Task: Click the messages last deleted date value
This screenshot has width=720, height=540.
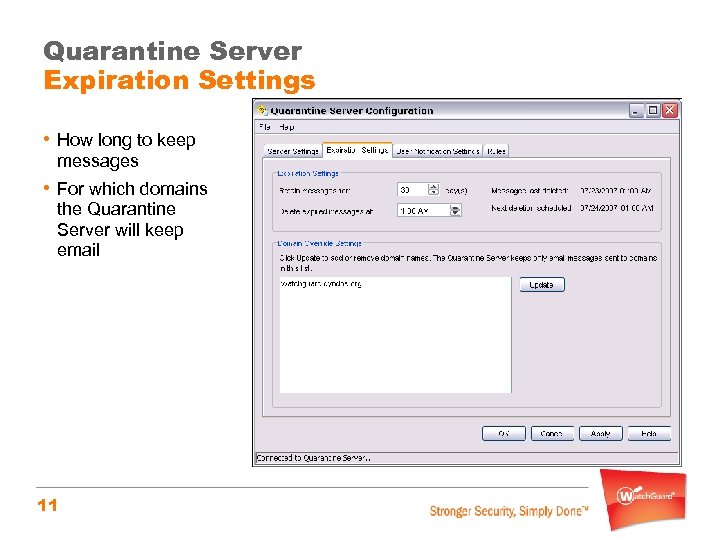Action: (615, 190)
